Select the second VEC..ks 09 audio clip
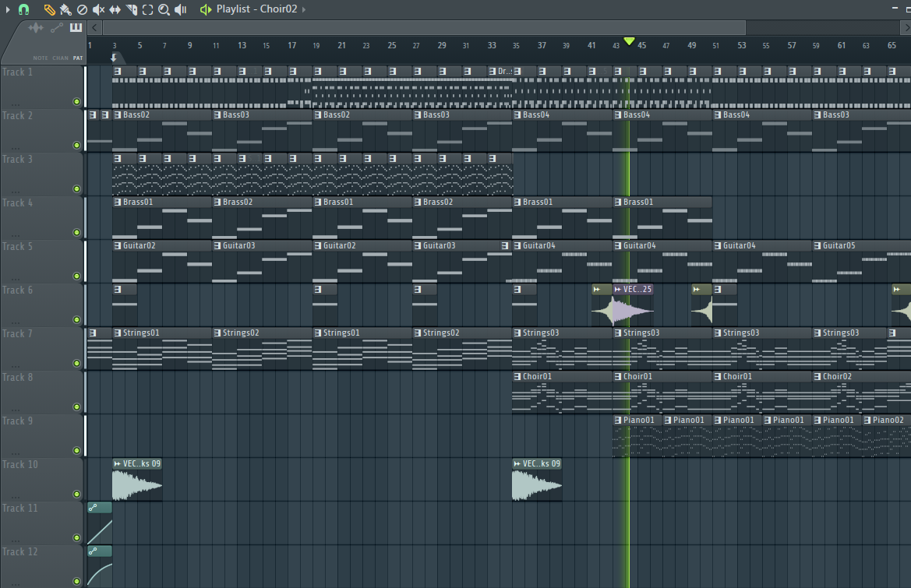Viewport: 911px width, 588px height. 537,480
